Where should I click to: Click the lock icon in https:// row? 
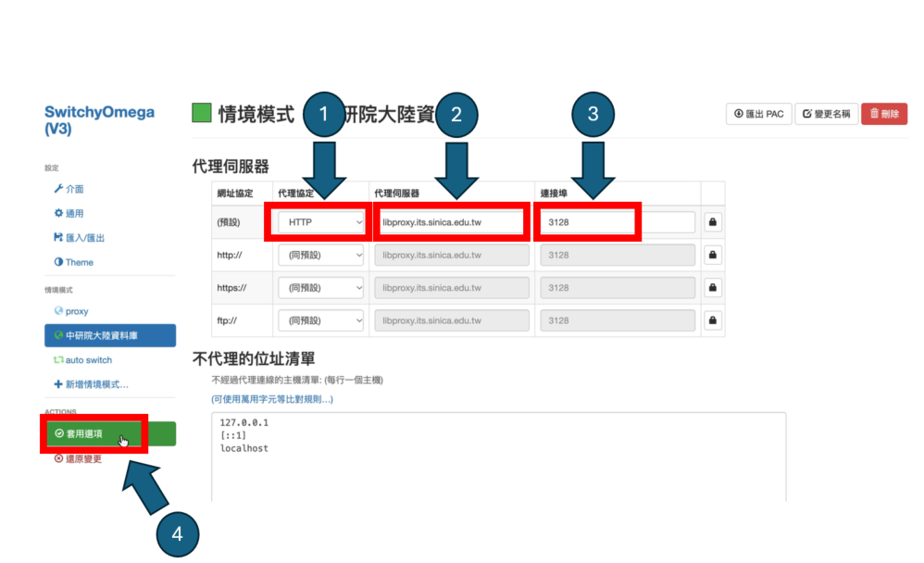tap(713, 288)
